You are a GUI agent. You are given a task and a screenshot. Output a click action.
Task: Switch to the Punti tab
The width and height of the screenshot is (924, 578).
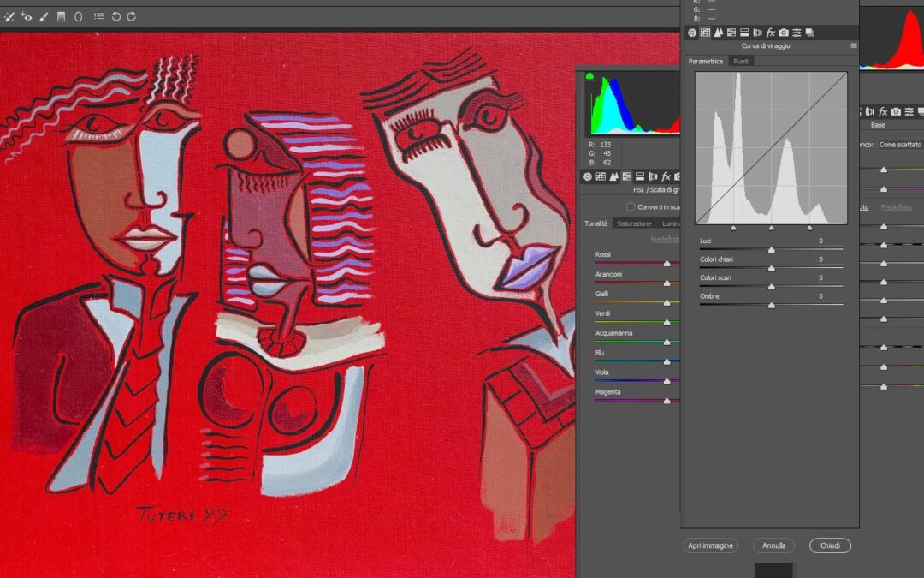[741, 62]
